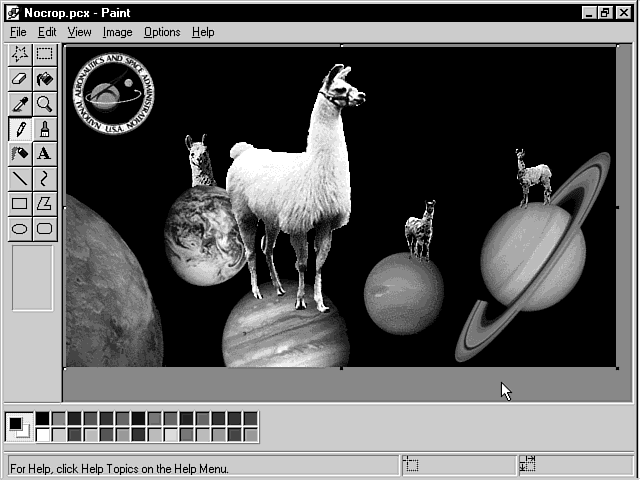Choose the Text tool
Screen dimensions: 640x480
[44, 154]
